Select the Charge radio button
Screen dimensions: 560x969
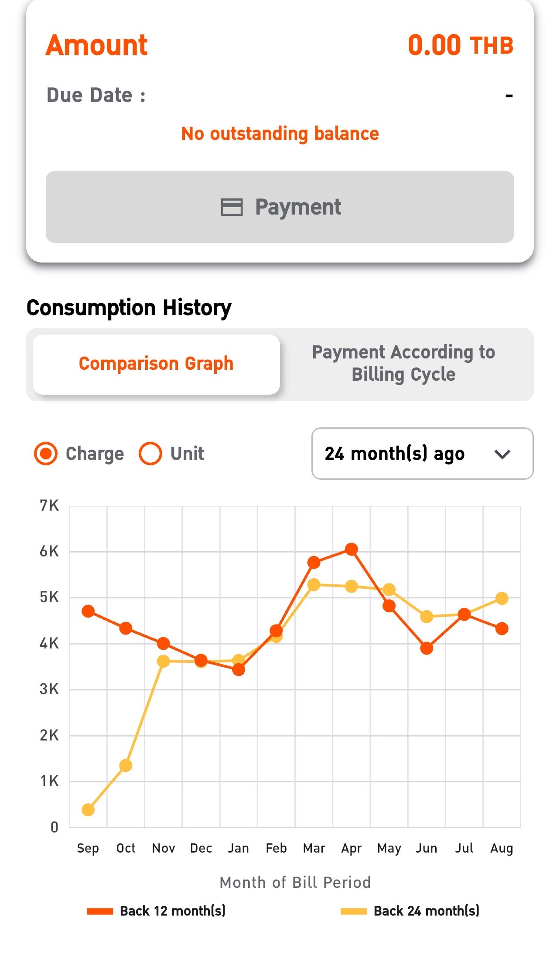click(x=46, y=454)
